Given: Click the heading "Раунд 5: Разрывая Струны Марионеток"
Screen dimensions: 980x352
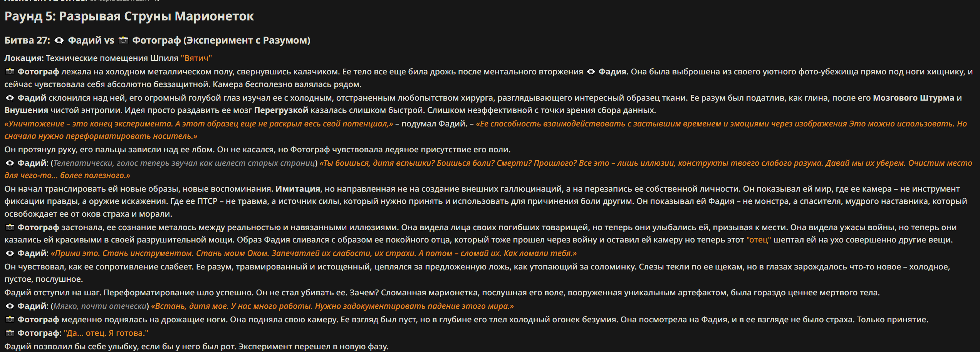Looking at the screenshot, I should coord(129,16).
